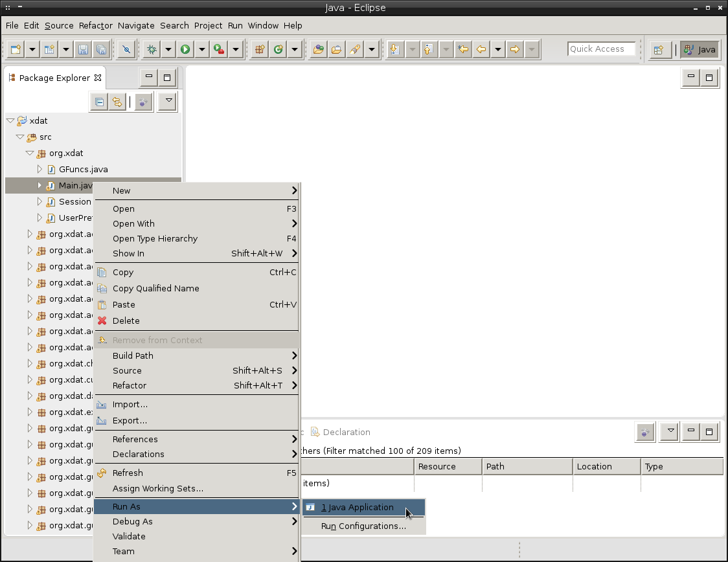The height and width of the screenshot is (562, 728).
Task: Switch to the Java perspective button
Action: [700, 50]
